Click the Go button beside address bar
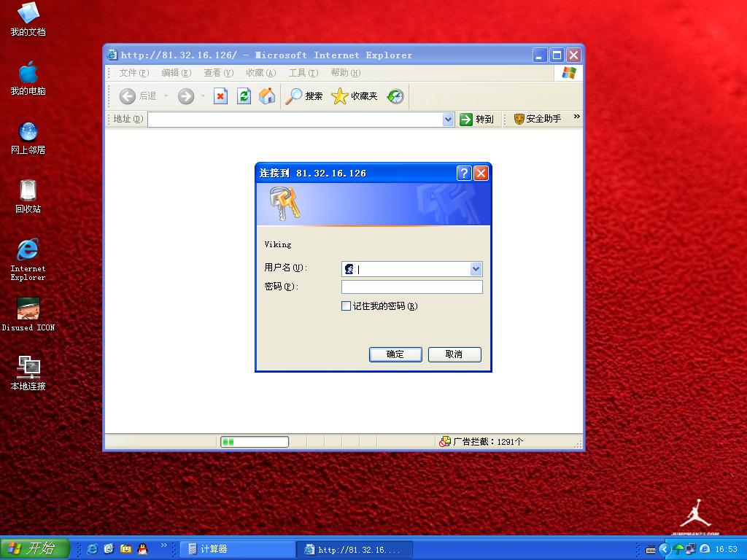This screenshot has height=560, width=747. coord(476,119)
